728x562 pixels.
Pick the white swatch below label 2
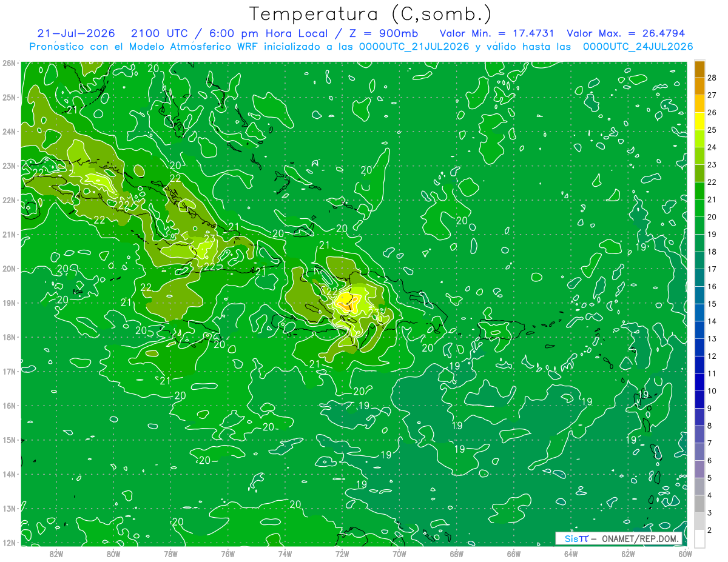coord(699,538)
